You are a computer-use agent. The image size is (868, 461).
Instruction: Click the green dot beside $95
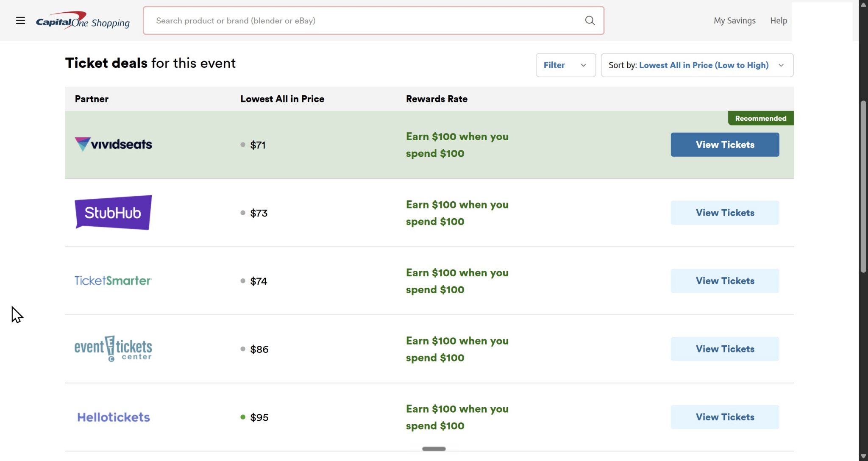[x=243, y=417]
